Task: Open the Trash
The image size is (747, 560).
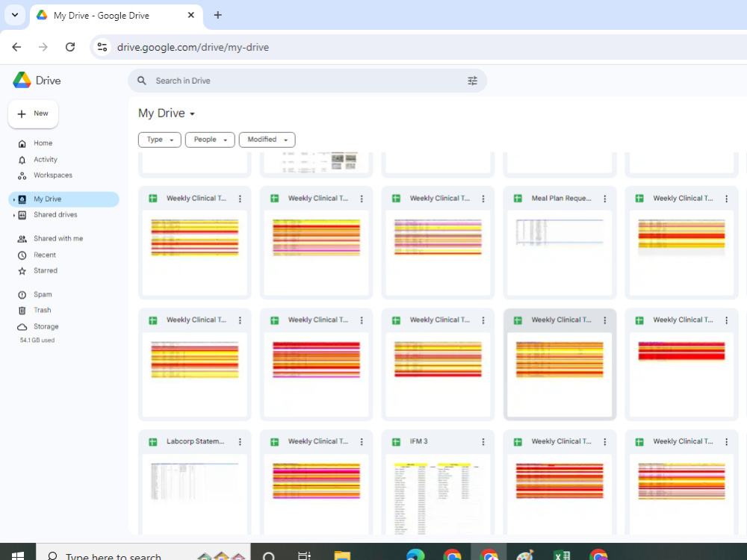Action: tap(43, 310)
